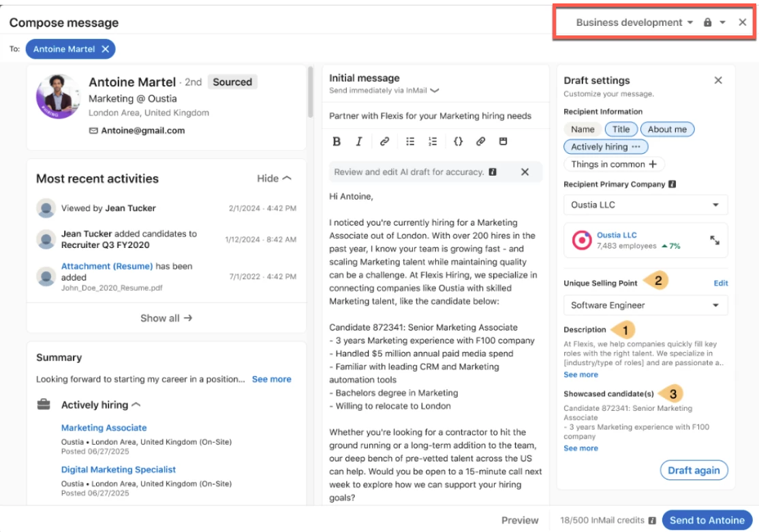
Task: Click the 18/500 InMail credits text
Action: point(602,520)
